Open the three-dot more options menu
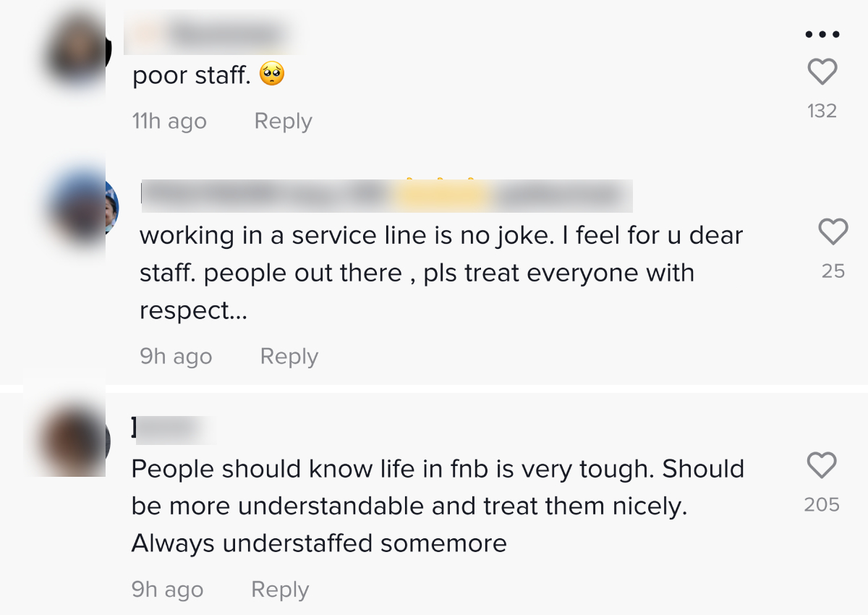This screenshot has height=615, width=868. point(822,34)
